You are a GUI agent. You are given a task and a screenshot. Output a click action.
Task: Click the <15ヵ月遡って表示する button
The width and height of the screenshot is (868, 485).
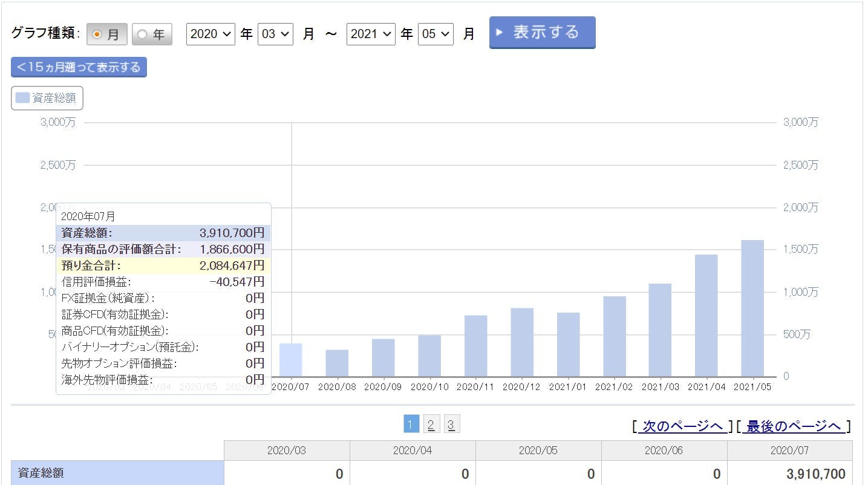click(x=79, y=67)
